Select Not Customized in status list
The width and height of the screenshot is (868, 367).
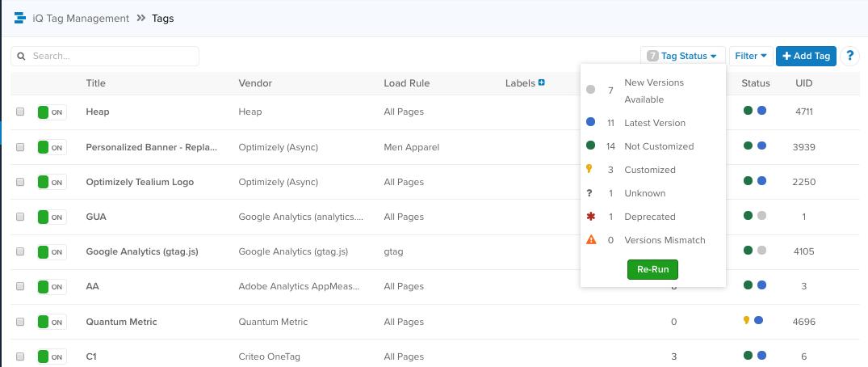coord(659,146)
